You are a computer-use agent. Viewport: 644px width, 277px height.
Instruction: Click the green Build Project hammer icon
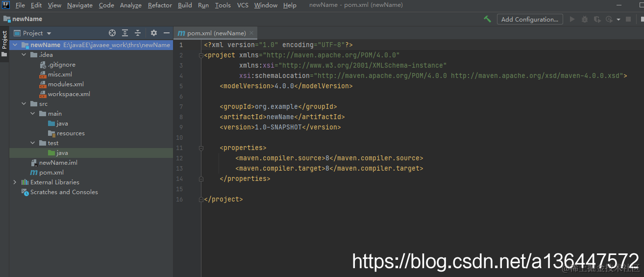487,19
